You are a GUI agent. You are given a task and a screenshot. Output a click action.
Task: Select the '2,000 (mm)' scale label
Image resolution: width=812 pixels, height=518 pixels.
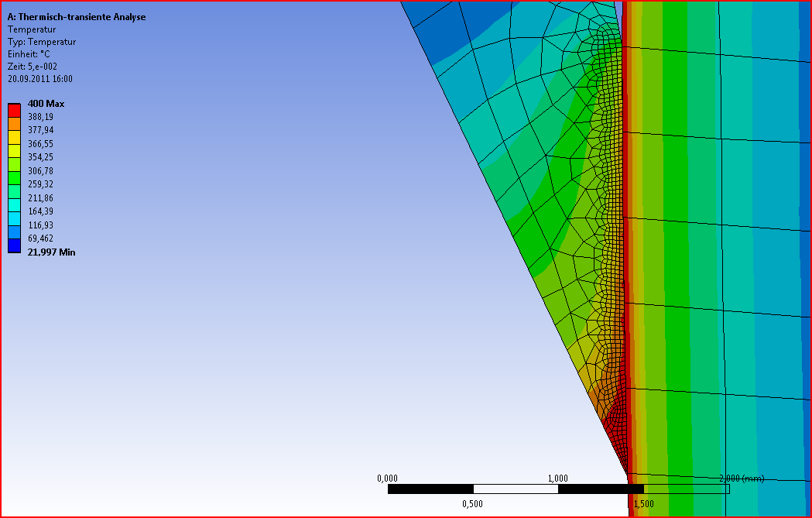click(741, 479)
